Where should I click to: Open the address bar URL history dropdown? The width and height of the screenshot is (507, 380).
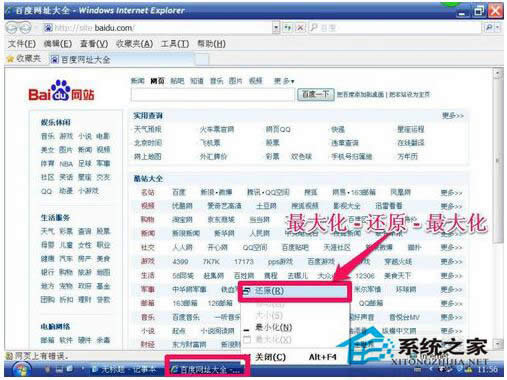pyautogui.click(x=276, y=28)
